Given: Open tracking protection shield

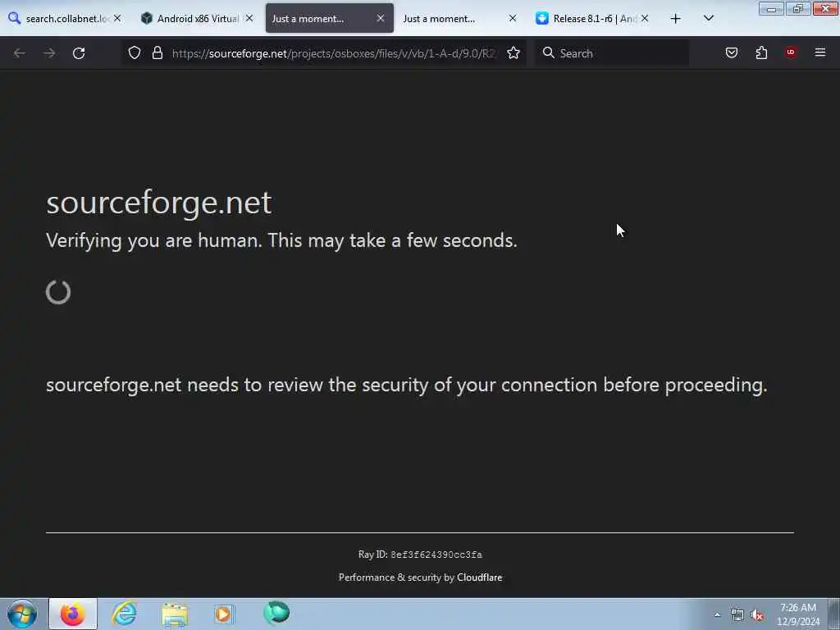Looking at the screenshot, I should 135,52.
